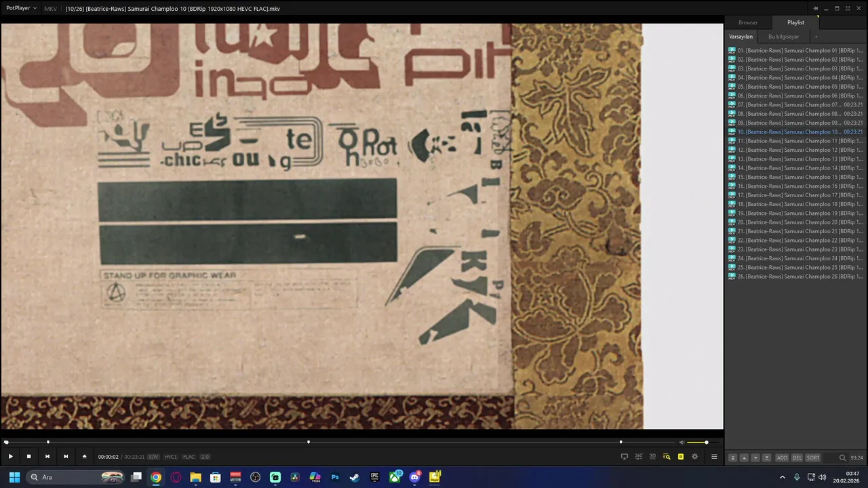
Task: Click the 2.0 audio channel indicator
Action: [x=205, y=457]
